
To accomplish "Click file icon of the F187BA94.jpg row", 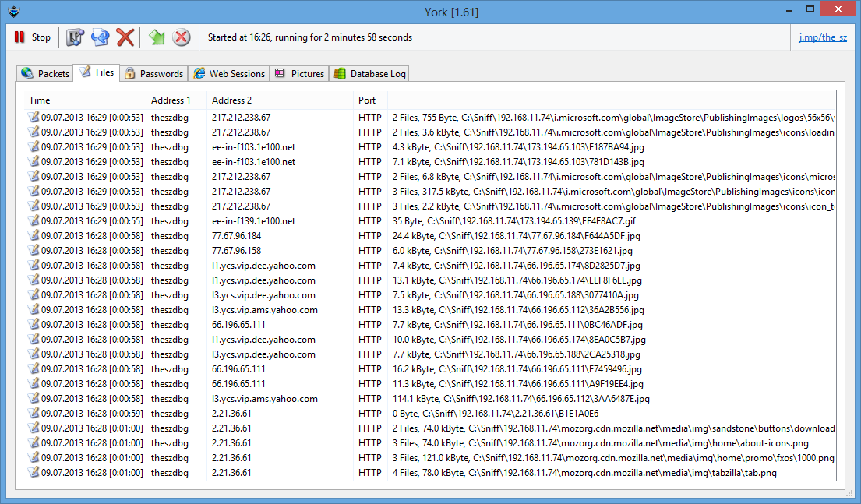I will 34,146.
